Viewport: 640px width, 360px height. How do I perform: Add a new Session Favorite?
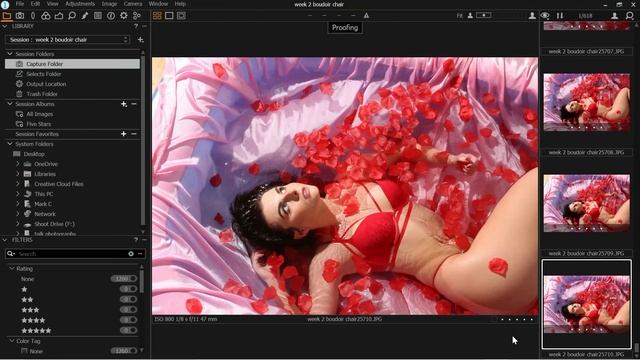124,134
